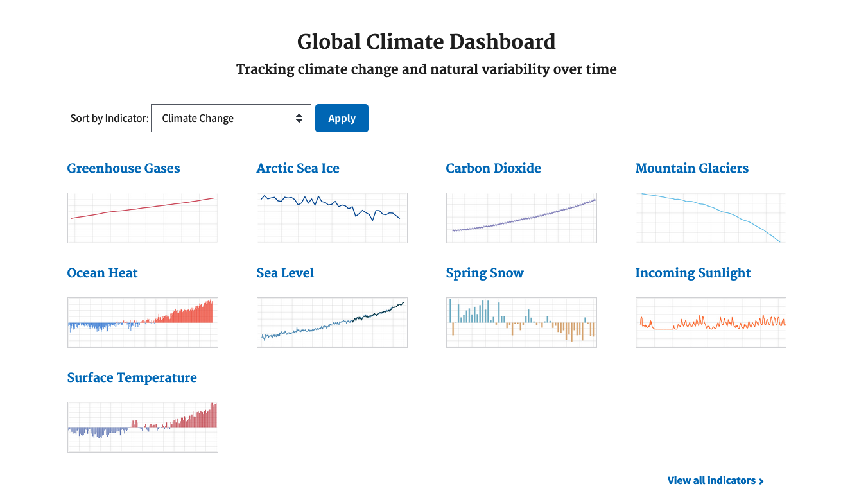This screenshot has width=868, height=502.
Task: Select the Sea Level chart thumbnail
Action: [x=332, y=322]
